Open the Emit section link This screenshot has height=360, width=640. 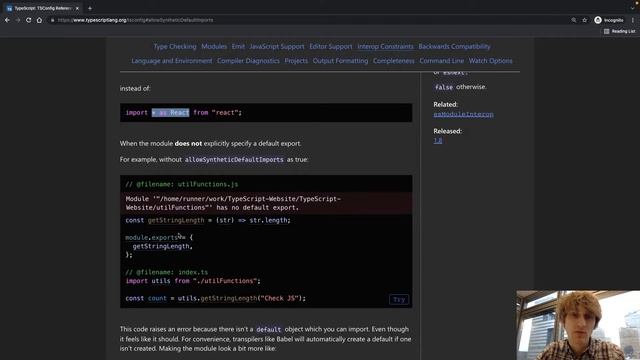(238, 47)
